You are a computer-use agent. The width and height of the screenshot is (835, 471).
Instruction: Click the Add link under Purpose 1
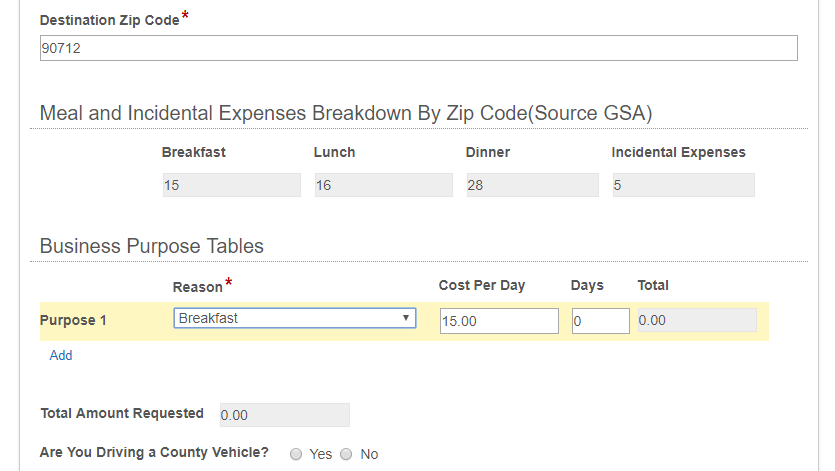(x=61, y=355)
